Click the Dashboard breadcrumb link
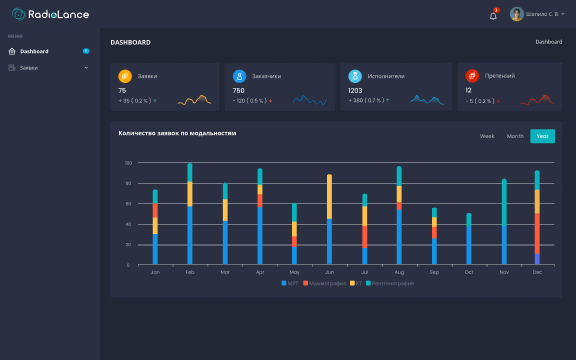576x360 pixels. click(x=548, y=42)
